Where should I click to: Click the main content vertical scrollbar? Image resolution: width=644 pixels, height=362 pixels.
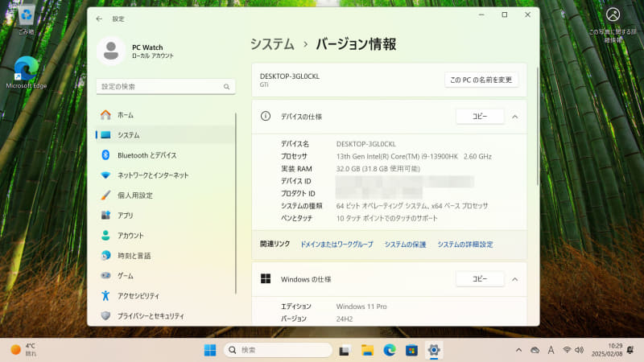(538, 126)
